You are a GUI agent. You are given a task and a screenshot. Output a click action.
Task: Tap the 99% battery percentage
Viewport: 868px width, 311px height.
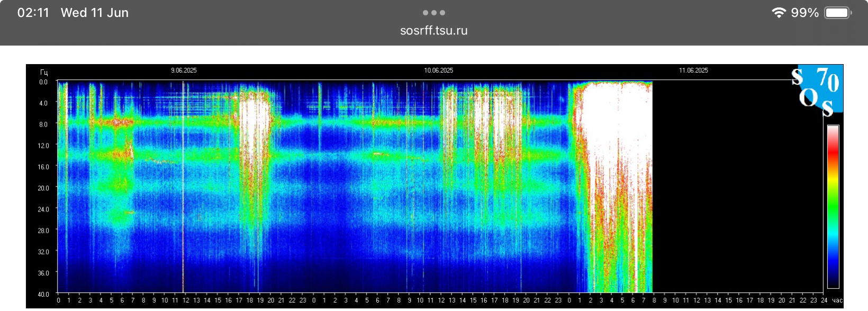pyautogui.click(x=805, y=13)
